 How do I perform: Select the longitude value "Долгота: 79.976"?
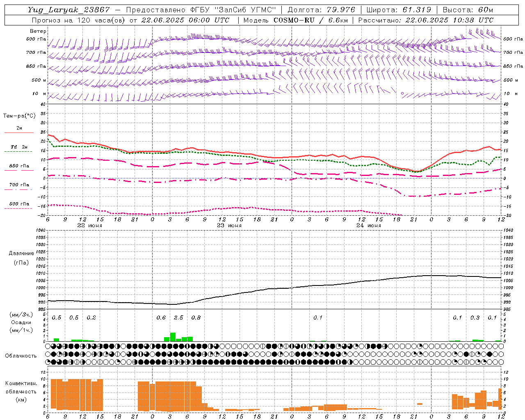point(322,10)
